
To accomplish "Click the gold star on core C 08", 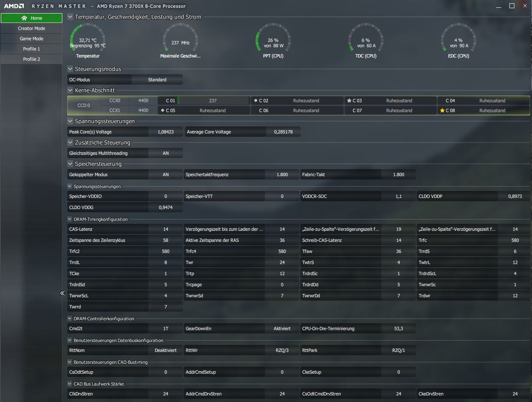I will tap(442, 110).
